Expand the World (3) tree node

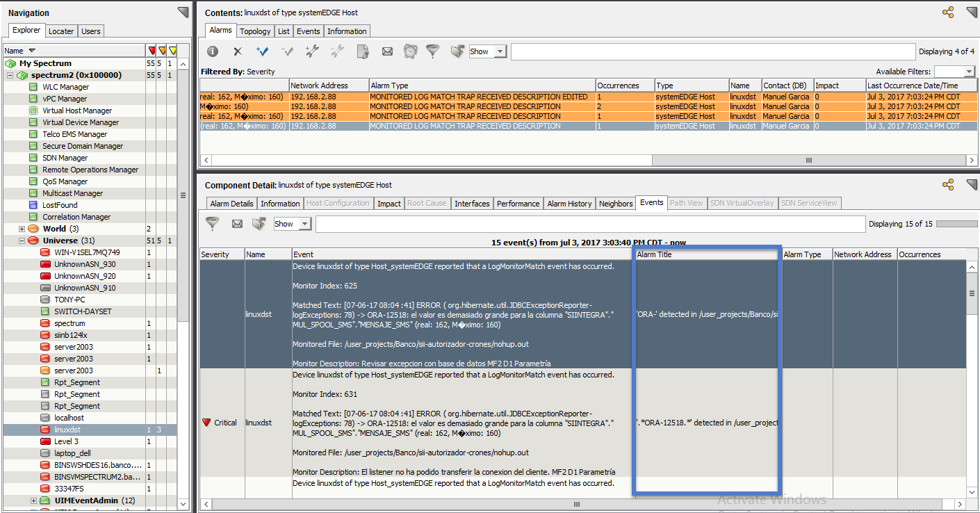pyautogui.click(x=22, y=229)
